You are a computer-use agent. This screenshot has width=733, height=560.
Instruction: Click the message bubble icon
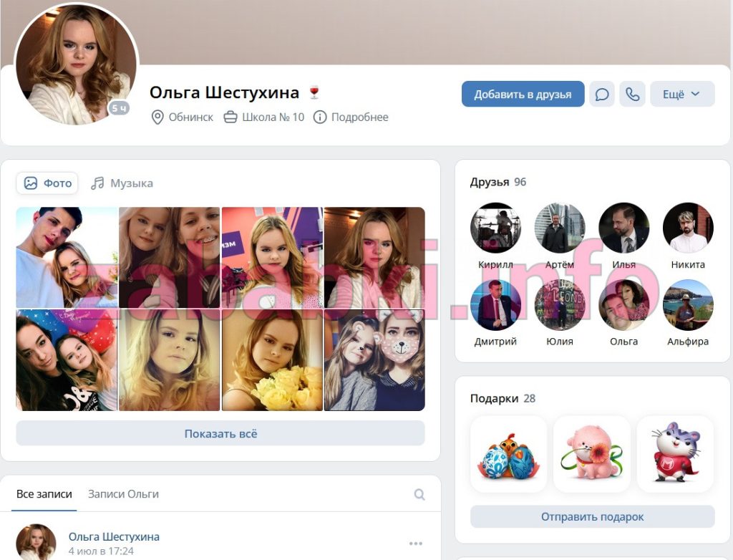[601, 94]
